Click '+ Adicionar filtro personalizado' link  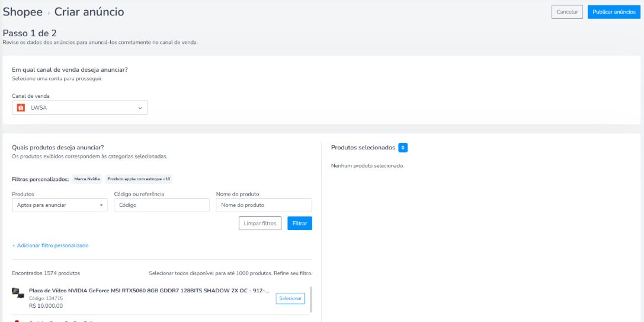click(50, 246)
